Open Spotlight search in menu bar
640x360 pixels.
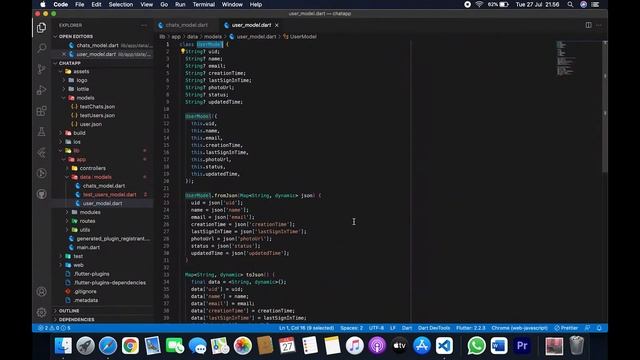pos(570,4)
